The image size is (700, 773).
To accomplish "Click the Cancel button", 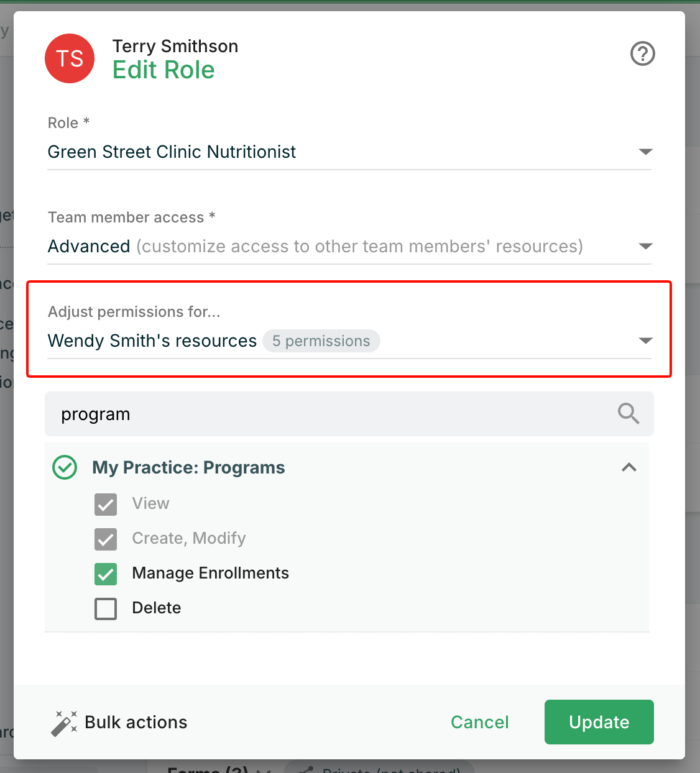I will tap(480, 722).
